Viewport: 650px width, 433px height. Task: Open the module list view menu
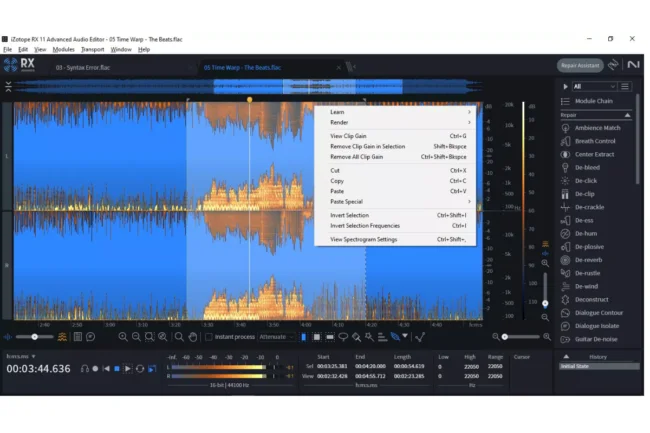625,87
